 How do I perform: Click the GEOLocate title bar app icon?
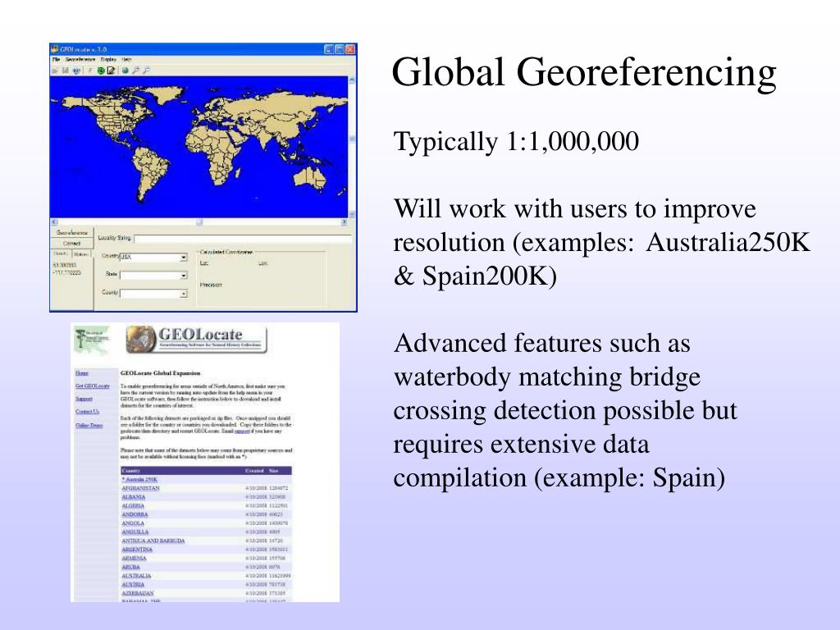(x=55, y=49)
